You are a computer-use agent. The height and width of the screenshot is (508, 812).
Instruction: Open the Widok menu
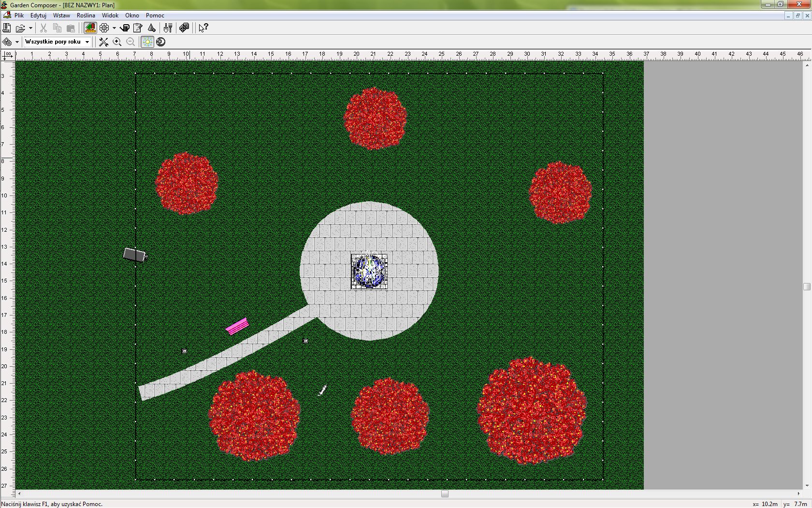(x=110, y=15)
